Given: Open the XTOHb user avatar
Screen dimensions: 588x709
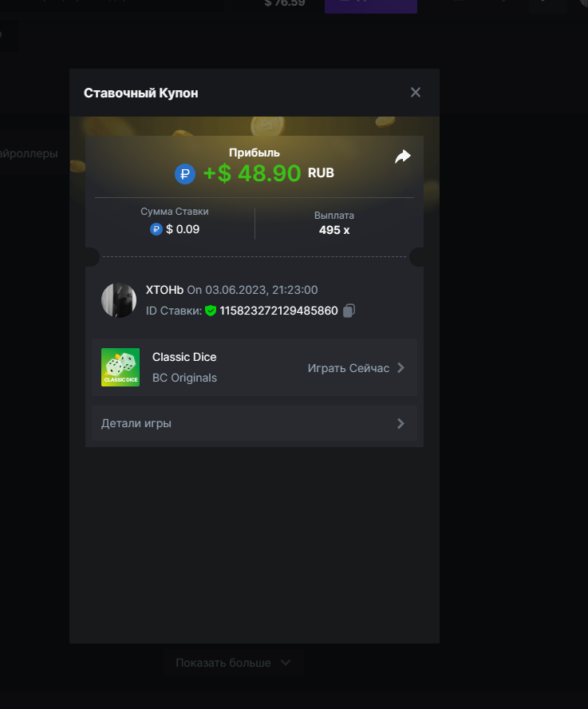Looking at the screenshot, I should coord(119,300).
